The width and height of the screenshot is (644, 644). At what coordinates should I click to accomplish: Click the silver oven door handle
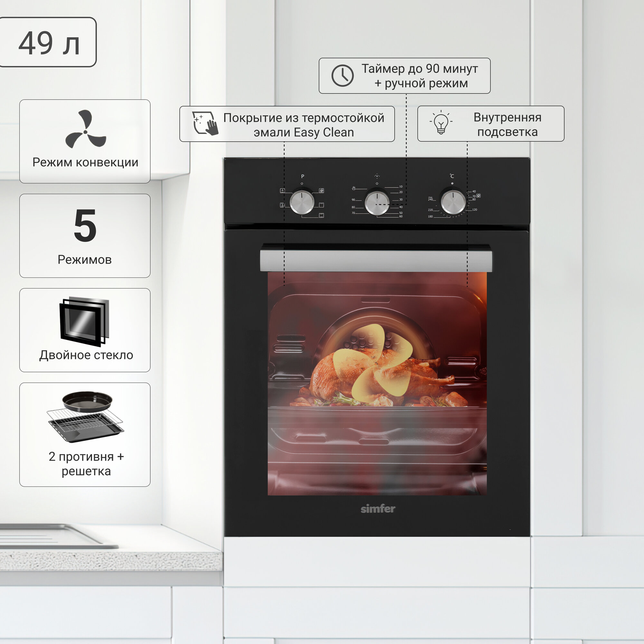click(376, 261)
